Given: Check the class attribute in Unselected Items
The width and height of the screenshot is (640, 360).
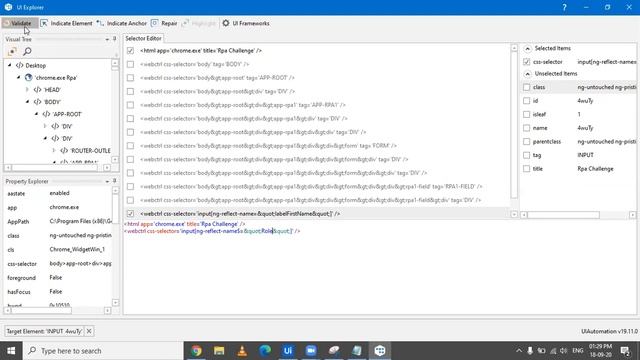Looking at the screenshot, I should coord(527,87).
